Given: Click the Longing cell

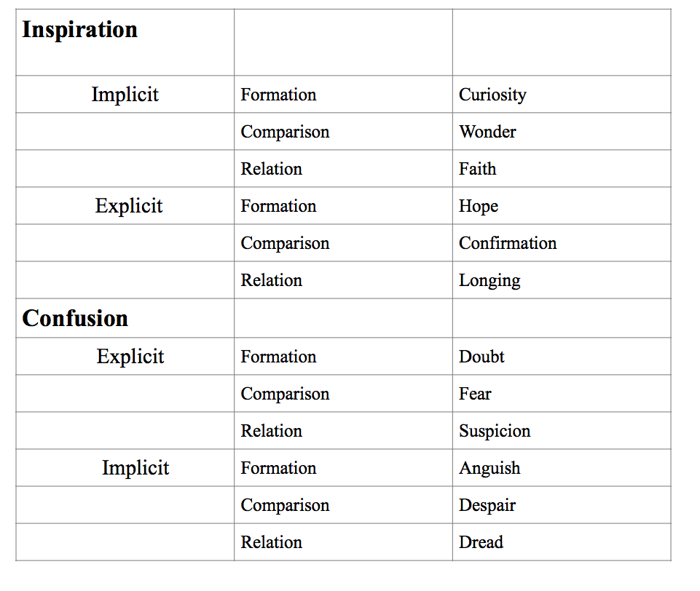Looking at the screenshot, I should point(562,280).
